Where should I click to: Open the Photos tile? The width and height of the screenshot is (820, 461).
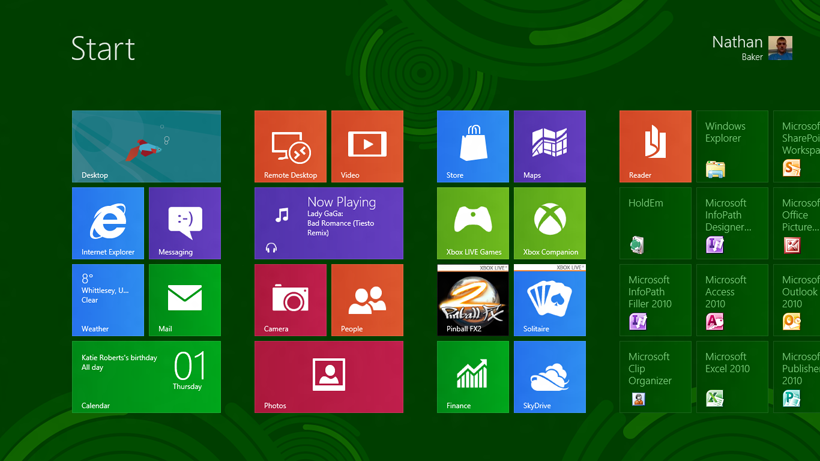coord(329,377)
